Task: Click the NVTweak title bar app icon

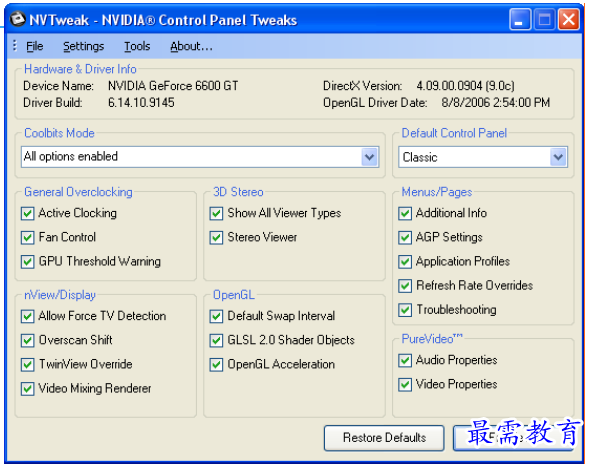Action: [17, 19]
